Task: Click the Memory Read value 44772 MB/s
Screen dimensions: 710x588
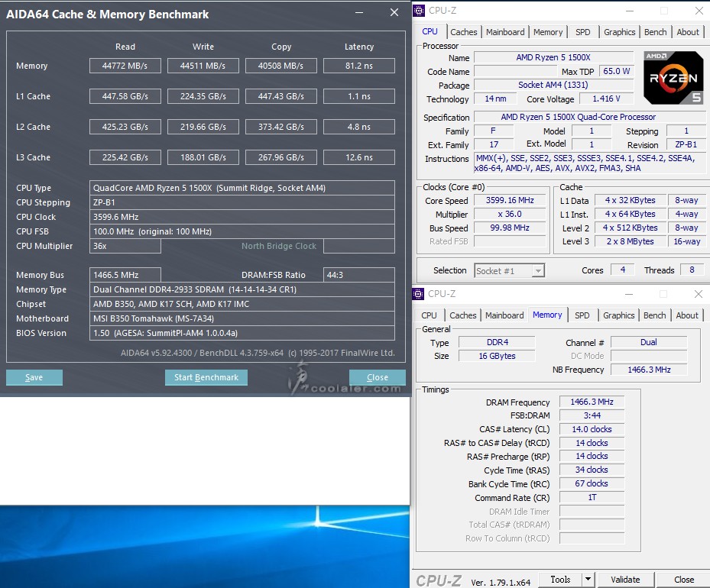Action: coord(125,66)
